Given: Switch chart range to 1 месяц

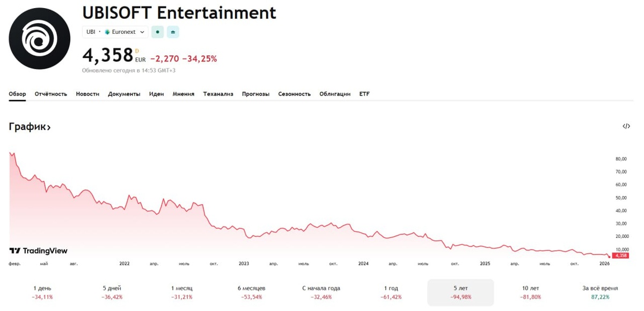Looking at the screenshot, I should click(x=181, y=292).
